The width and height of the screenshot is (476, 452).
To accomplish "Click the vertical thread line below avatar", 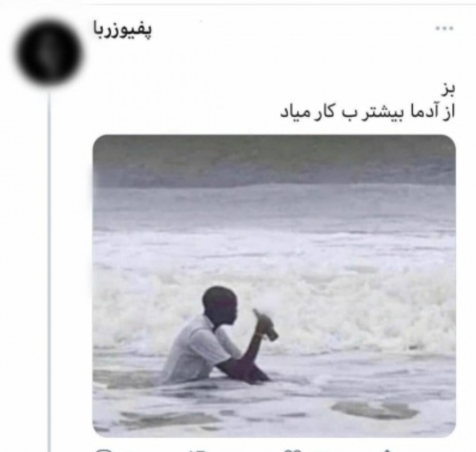I will click(x=49, y=271).
